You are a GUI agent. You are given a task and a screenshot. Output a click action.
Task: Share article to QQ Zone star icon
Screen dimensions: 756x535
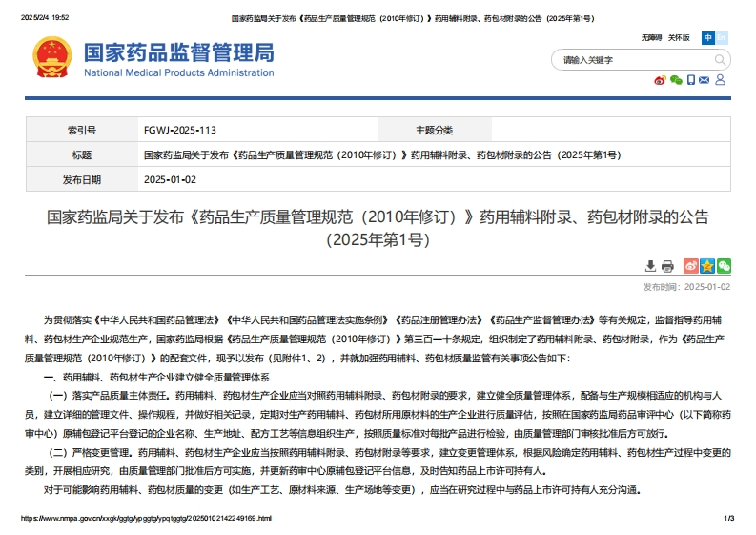(x=707, y=266)
